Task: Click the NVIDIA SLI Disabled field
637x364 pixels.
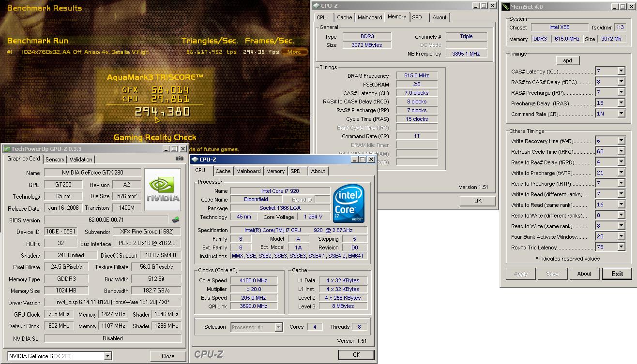Action: pyautogui.click(x=113, y=338)
